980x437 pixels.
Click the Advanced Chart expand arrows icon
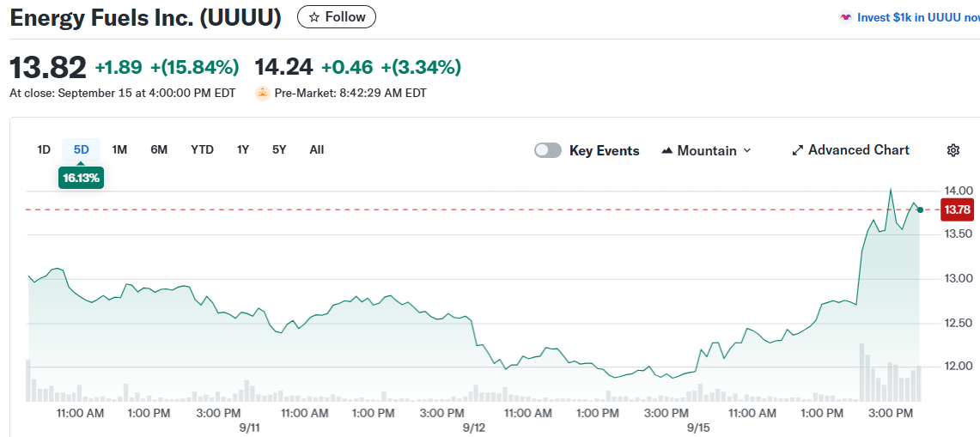pyautogui.click(x=798, y=150)
